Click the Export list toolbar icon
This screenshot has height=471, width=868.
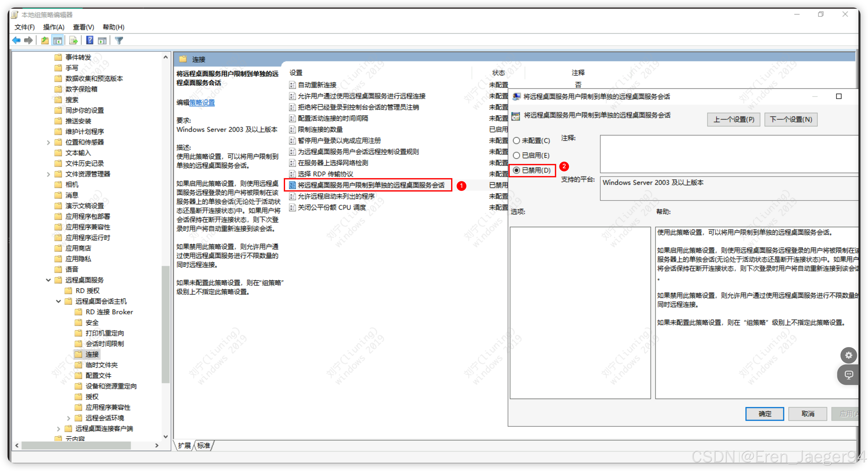pyautogui.click(x=74, y=40)
